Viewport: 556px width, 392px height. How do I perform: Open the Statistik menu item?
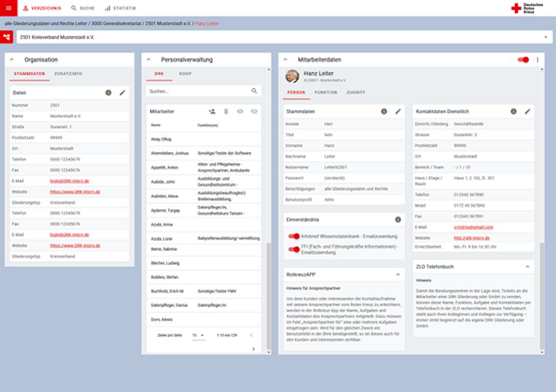coord(120,8)
